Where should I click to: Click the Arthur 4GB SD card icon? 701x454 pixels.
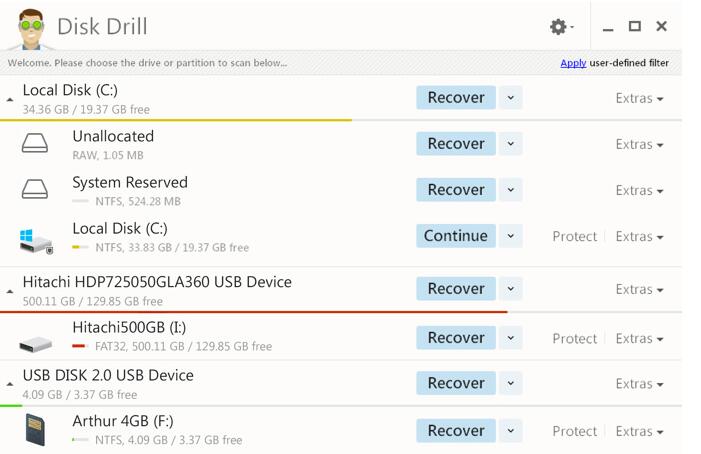coord(35,430)
